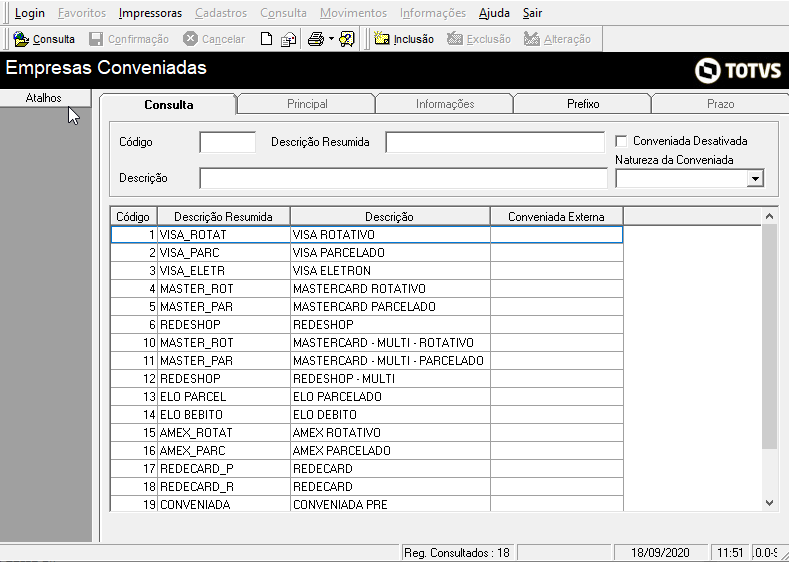The width and height of the screenshot is (789, 562).
Task: Click the table scroll up arrow
Action: pos(769,216)
